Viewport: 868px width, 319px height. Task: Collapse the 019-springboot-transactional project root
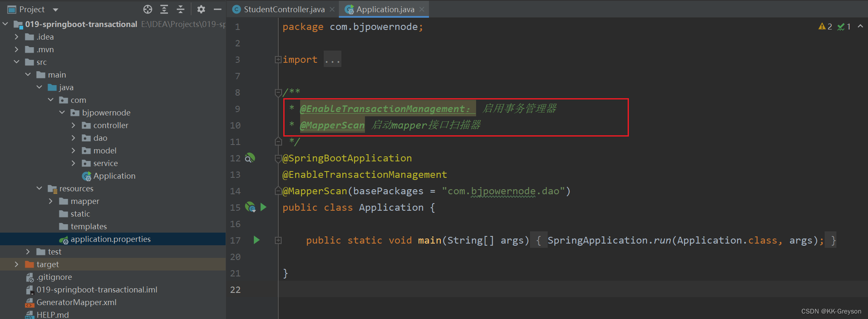[5, 24]
